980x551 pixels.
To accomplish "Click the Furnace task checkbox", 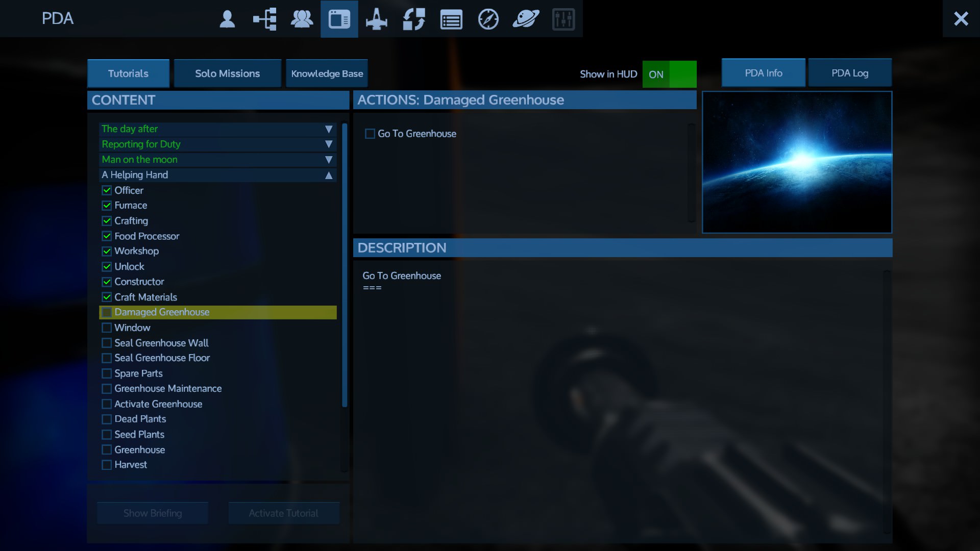I will tap(107, 206).
